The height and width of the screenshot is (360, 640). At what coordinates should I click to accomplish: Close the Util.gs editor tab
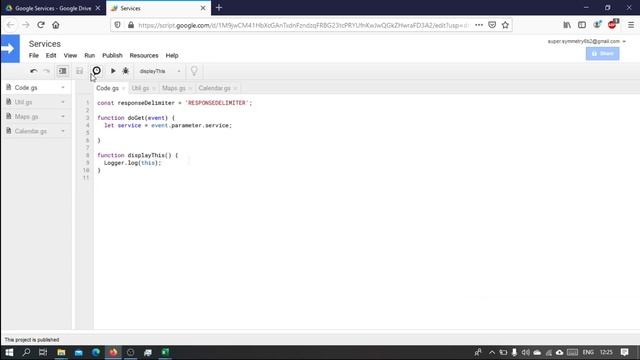(x=154, y=89)
